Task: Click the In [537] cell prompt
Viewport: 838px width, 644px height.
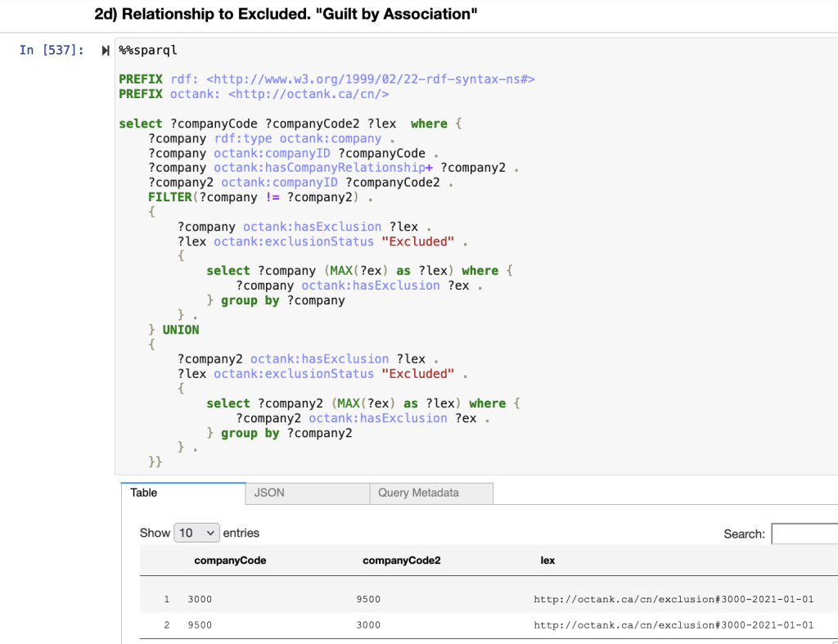Action: pyautogui.click(x=51, y=51)
